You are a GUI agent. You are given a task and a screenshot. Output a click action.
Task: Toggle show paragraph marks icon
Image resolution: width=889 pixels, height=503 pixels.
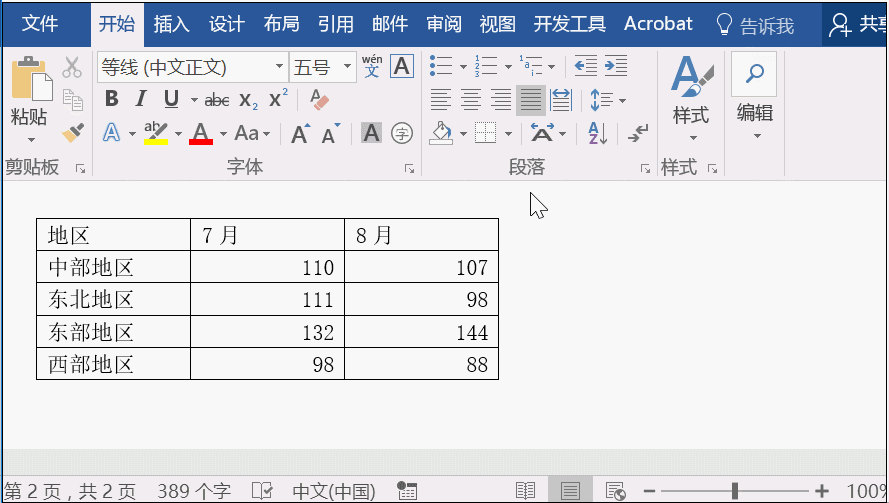tap(638, 134)
